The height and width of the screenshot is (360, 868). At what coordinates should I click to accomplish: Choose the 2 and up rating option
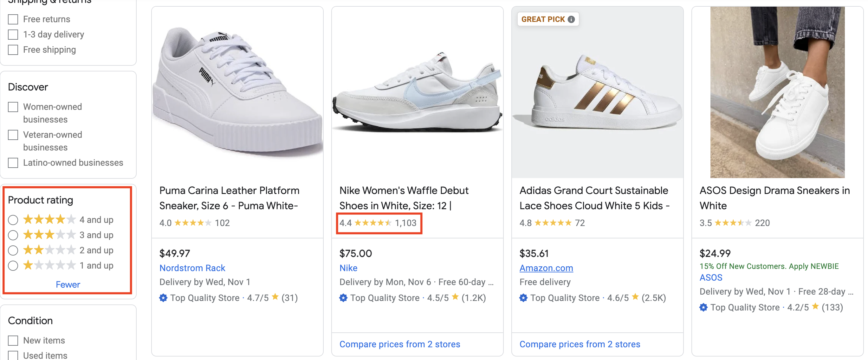(x=13, y=250)
